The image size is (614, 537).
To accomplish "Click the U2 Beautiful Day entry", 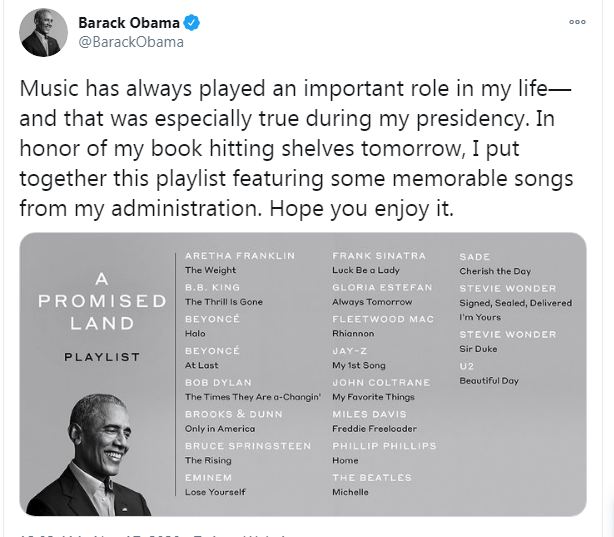I will pyautogui.click(x=493, y=374).
